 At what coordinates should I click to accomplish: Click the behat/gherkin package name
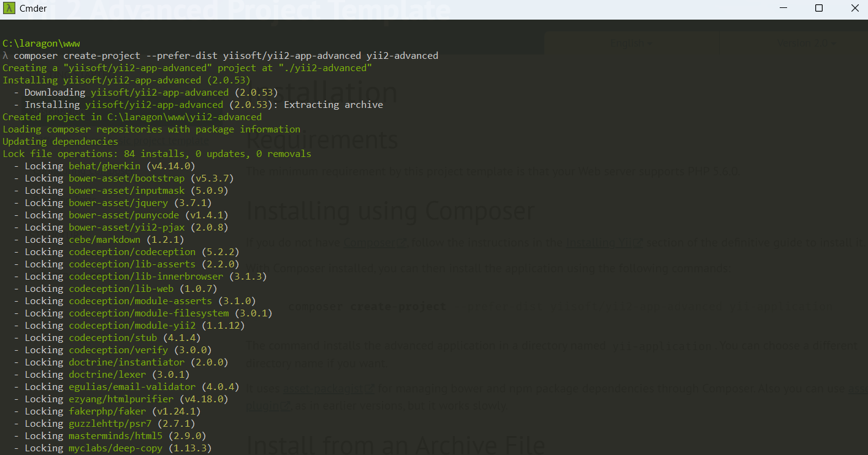105,166
